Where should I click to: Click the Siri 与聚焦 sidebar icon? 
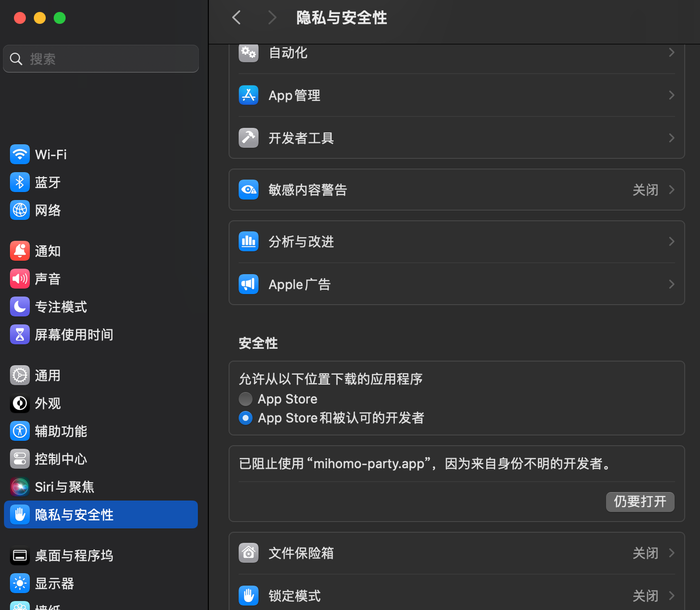pyautogui.click(x=20, y=487)
